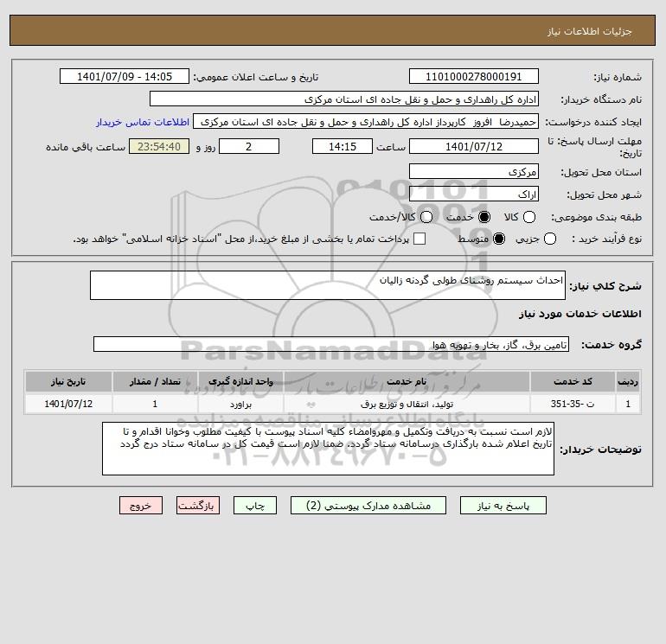Click the طبقه بندی موضوعی label
The width and height of the screenshot is (666, 644).
point(596,217)
